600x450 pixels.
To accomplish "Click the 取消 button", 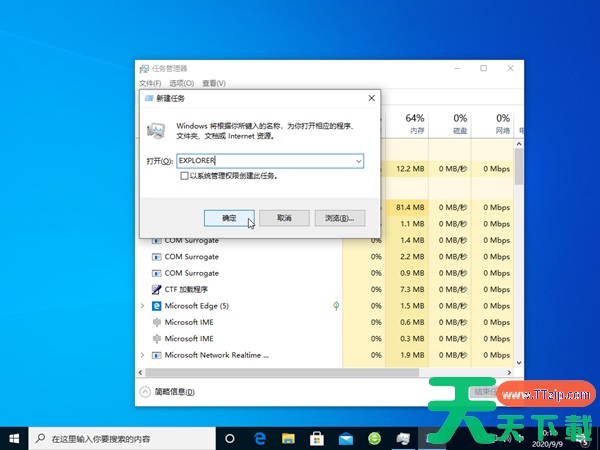I will click(x=284, y=217).
